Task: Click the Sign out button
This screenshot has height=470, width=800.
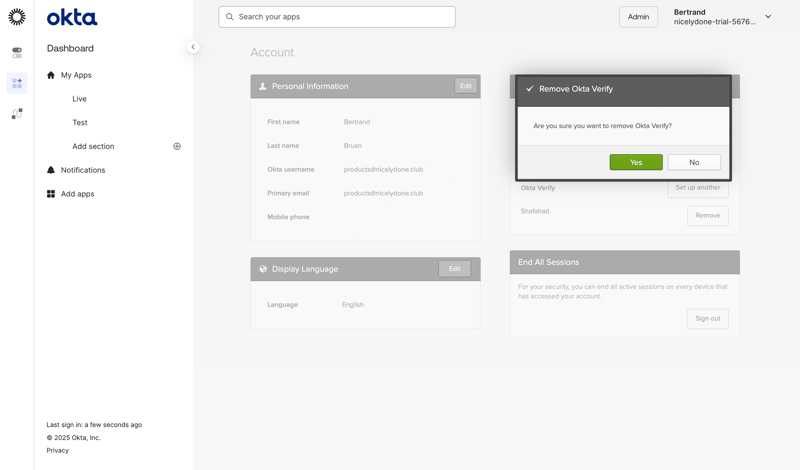Action: click(708, 318)
